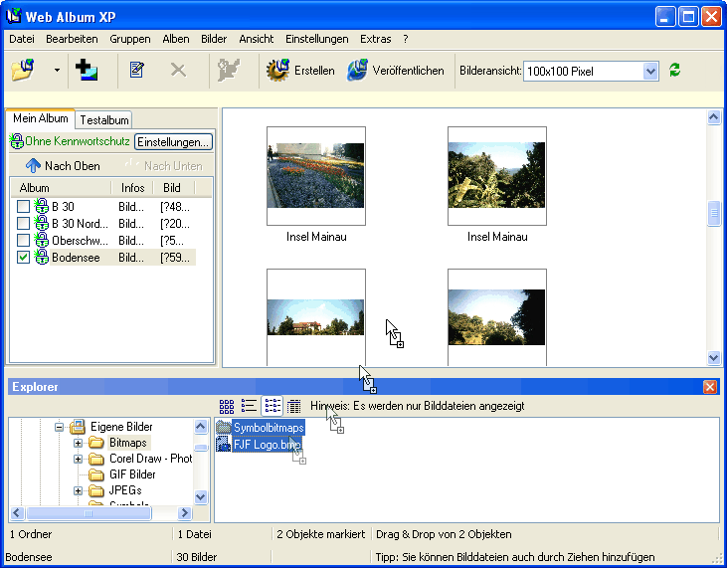The height and width of the screenshot is (568, 728).
Task: Click the green refresh arrows icon
Action: coord(674,70)
